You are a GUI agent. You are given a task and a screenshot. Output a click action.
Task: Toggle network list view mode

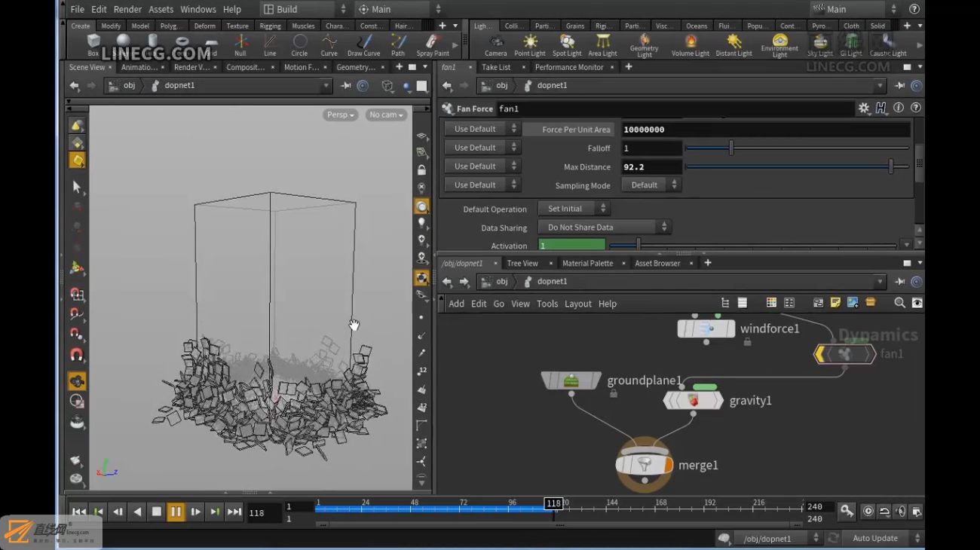(743, 303)
